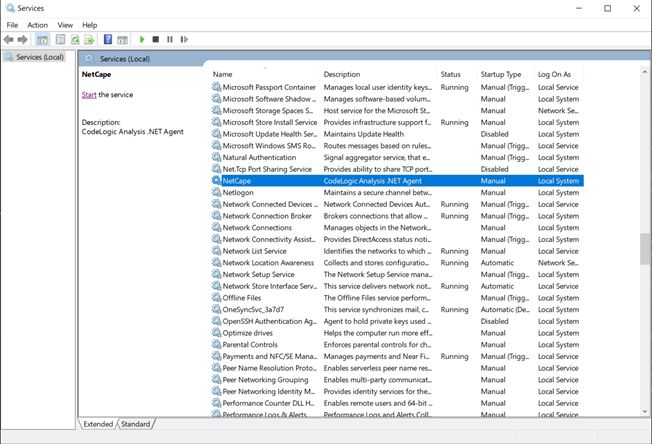Viewport: 652px width, 444px height.
Task: Select the Network Setup Service row
Action: click(397, 274)
